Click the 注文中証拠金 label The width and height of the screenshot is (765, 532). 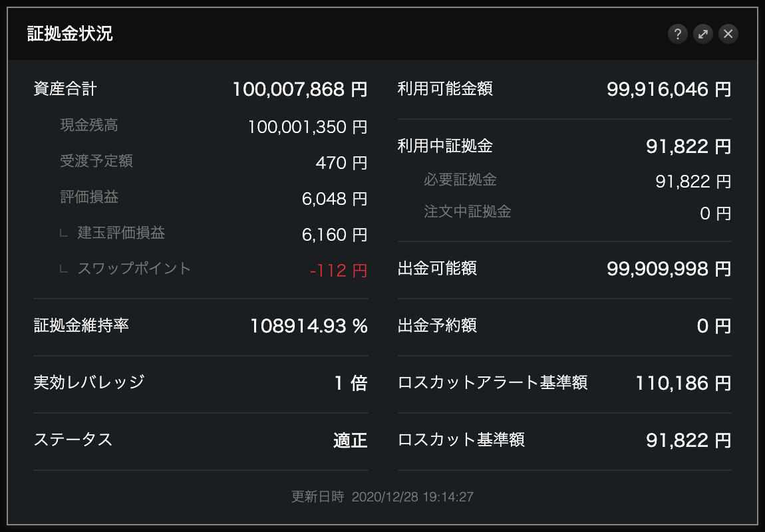pyautogui.click(x=468, y=212)
